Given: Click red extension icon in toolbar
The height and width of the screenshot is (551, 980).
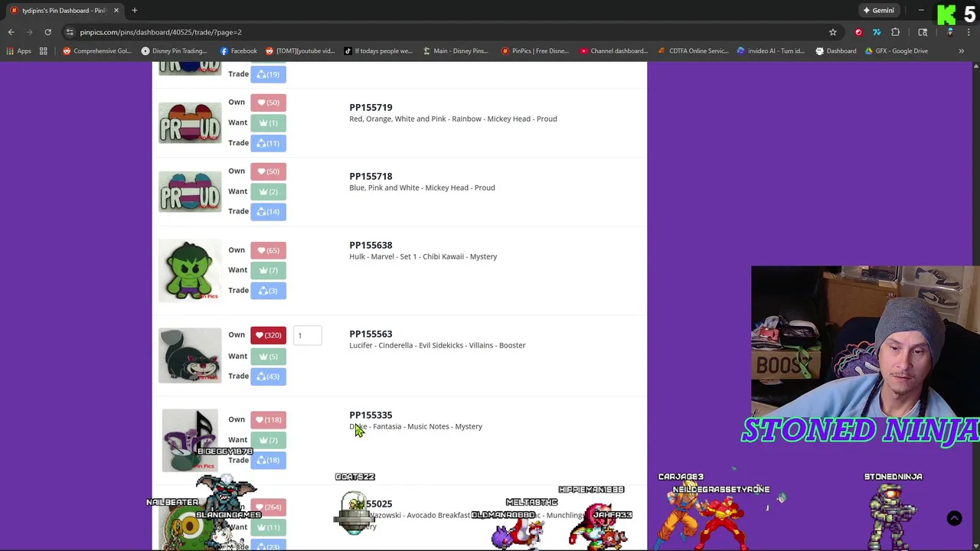Looking at the screenshot, I should [858, 32].
